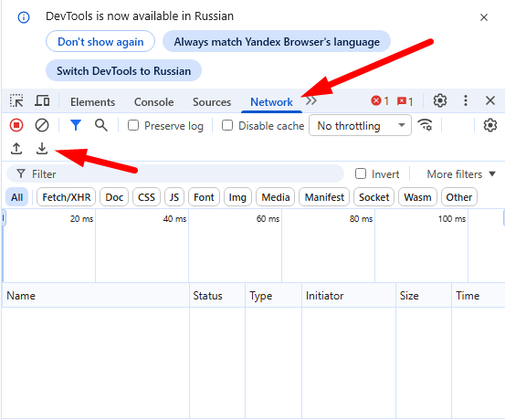This screenshot has width=505, height=420.
Task: Filter requests by Other
Action: tap(459, 197)
